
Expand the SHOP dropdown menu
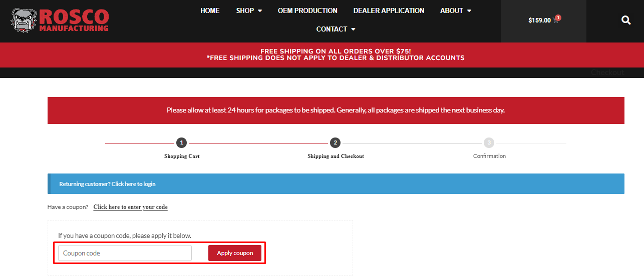click(249, 10)
